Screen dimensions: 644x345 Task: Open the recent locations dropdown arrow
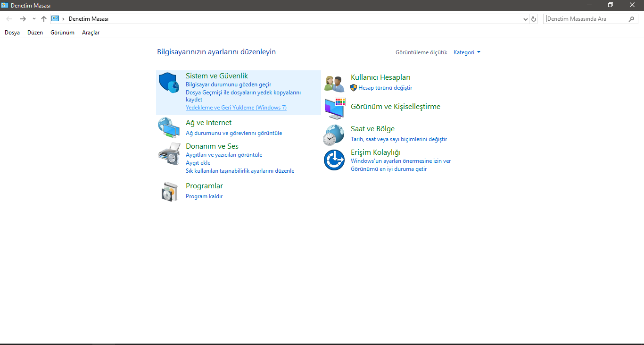34,19
